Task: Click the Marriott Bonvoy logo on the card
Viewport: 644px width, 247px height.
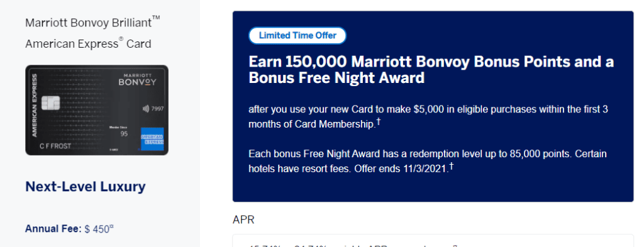Action: click(x=137, y=80)
